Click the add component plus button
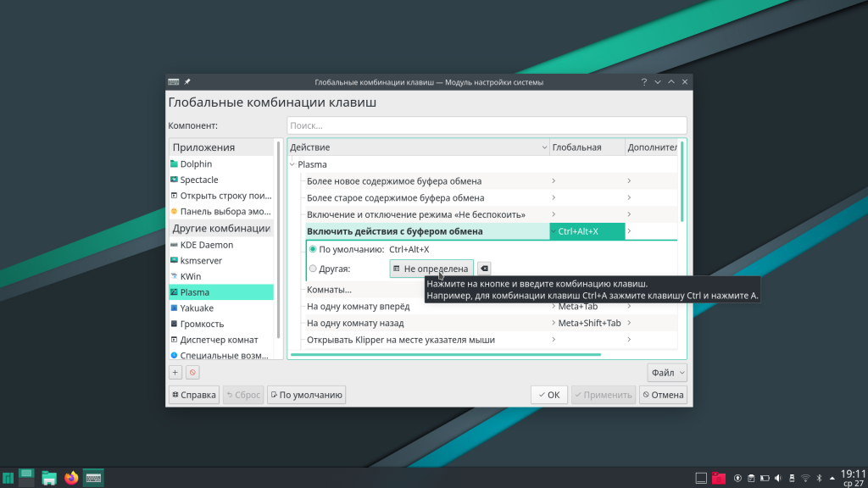The image size is (868, 488). click(x=175, y=371)
